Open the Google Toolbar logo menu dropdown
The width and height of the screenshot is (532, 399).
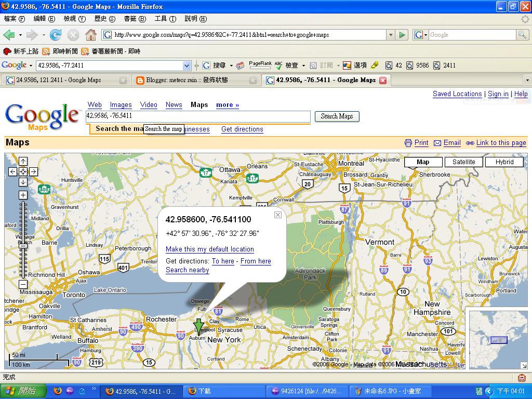pyautogui.click(x=31, y=65)
